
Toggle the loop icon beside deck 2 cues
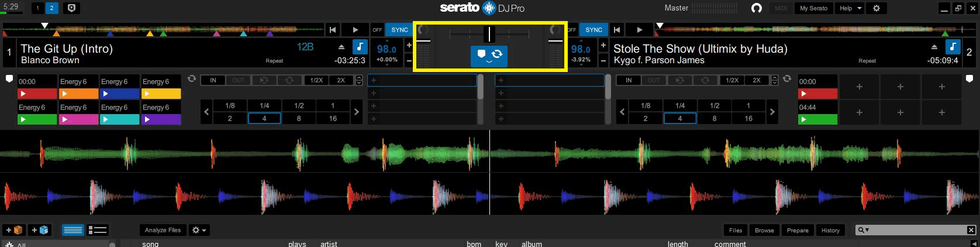click(787, 78)
